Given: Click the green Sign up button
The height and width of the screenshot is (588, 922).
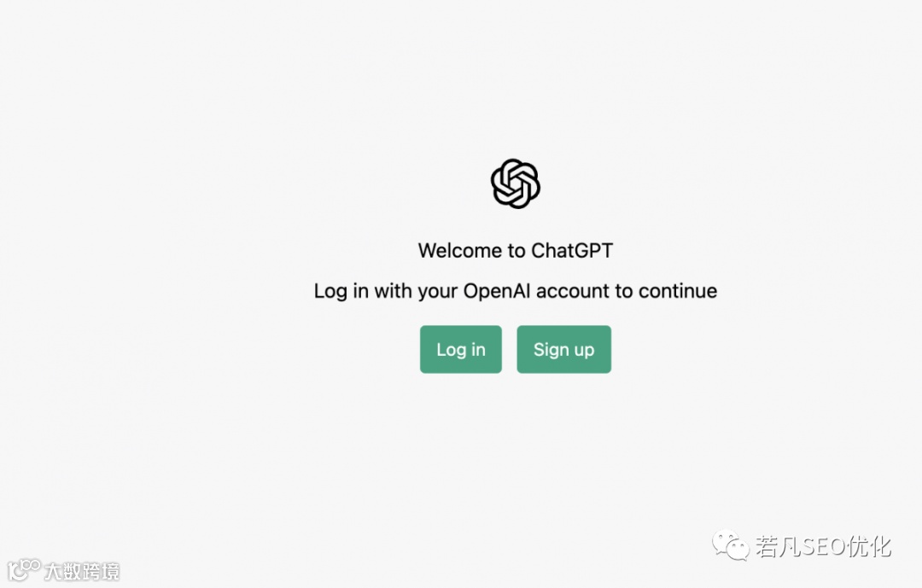Looking at the screenshot, I should [x=564, y=349].
